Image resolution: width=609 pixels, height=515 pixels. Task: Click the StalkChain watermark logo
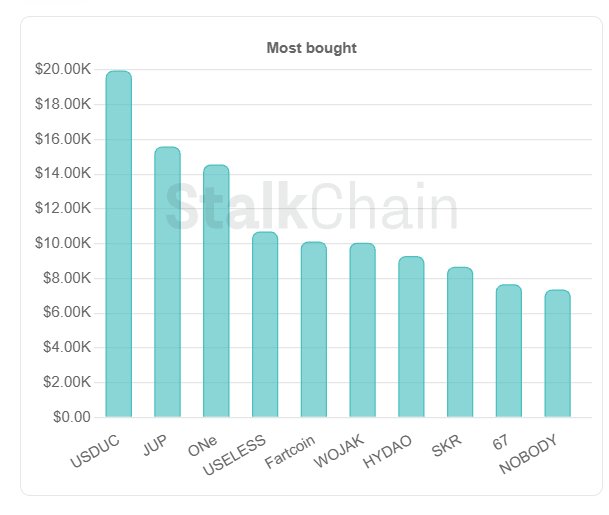coord(311,209)
